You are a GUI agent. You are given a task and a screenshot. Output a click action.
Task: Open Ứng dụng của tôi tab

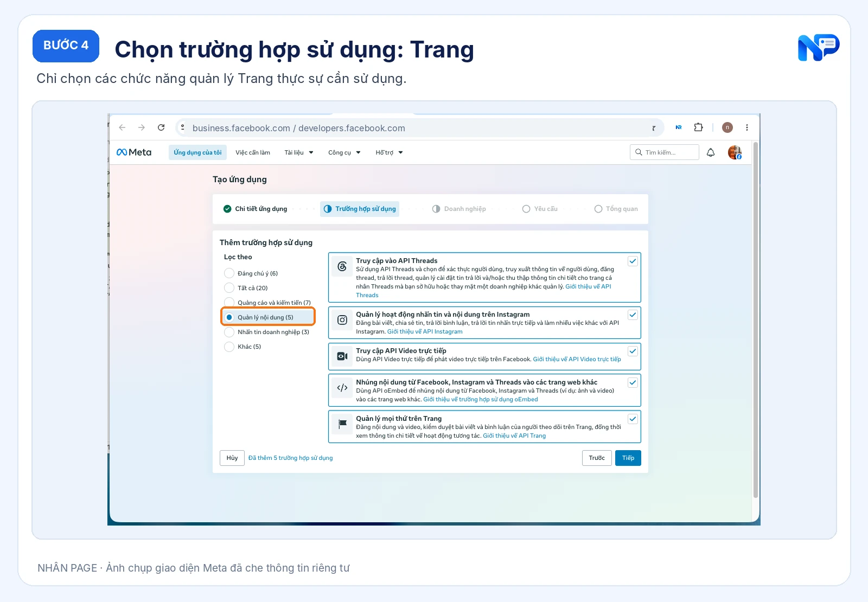click(197, 152)
